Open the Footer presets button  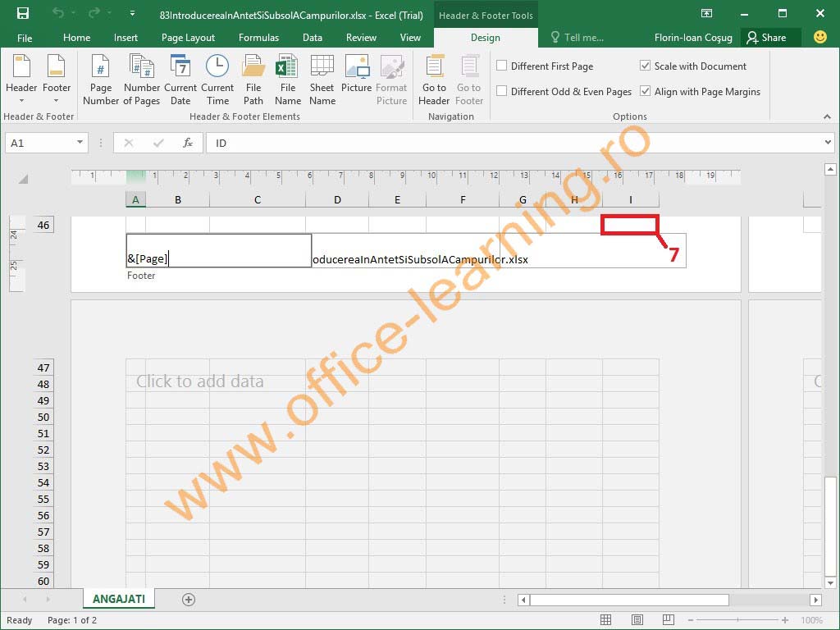[x=57, y=80]
